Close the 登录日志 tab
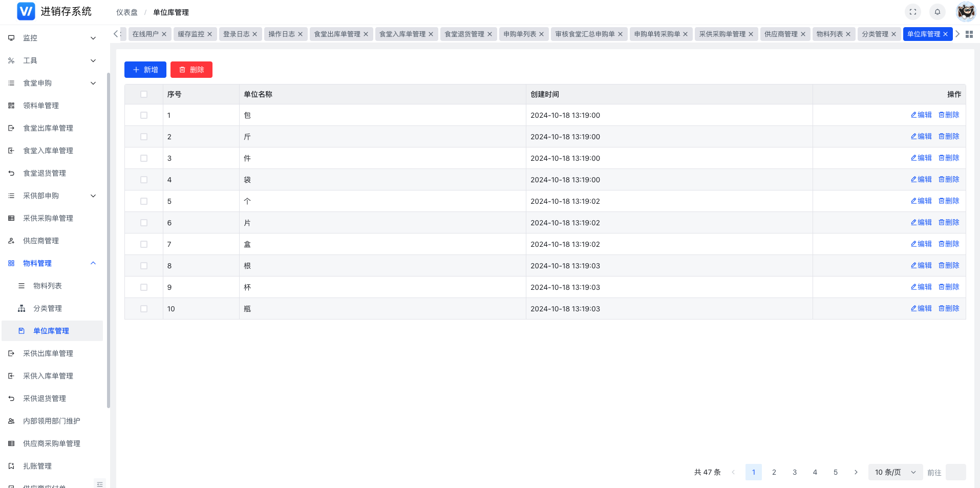 coord(254,34)
